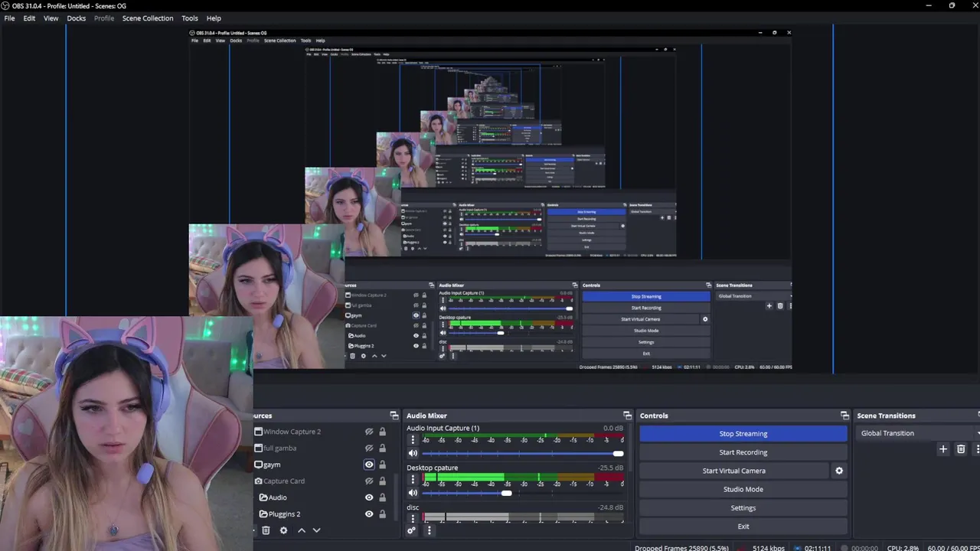Open the Edit menu
The width and height of the screenshot is (980, 551).
[29, 18]
